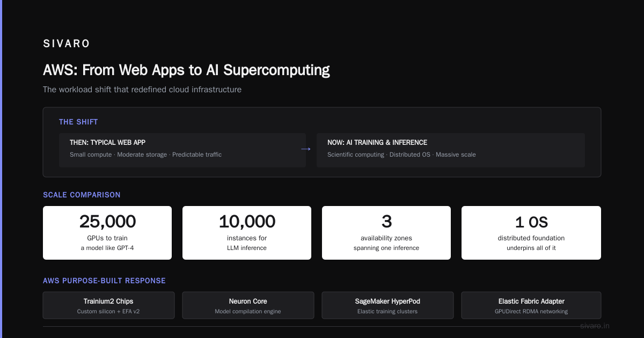Click "distributed foundation underpins all of it" caption
Image resolution: width=644 pixels, height=338 pixels.
[531, 243]
